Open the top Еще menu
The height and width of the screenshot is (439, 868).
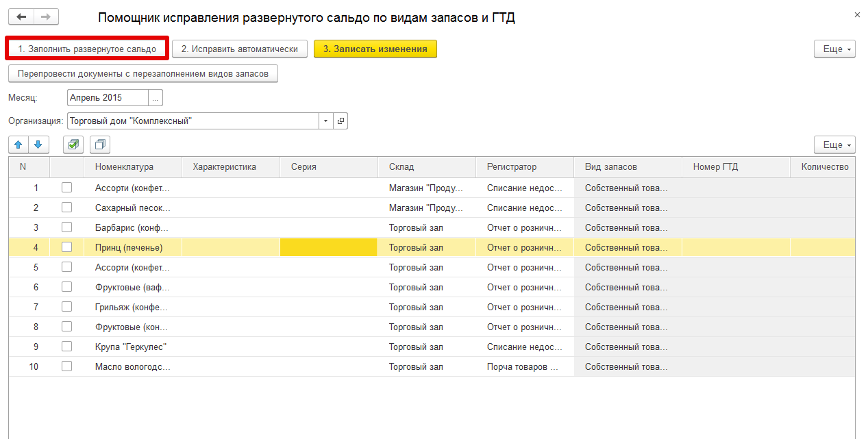pyautogui.click(x=834, y=49)
